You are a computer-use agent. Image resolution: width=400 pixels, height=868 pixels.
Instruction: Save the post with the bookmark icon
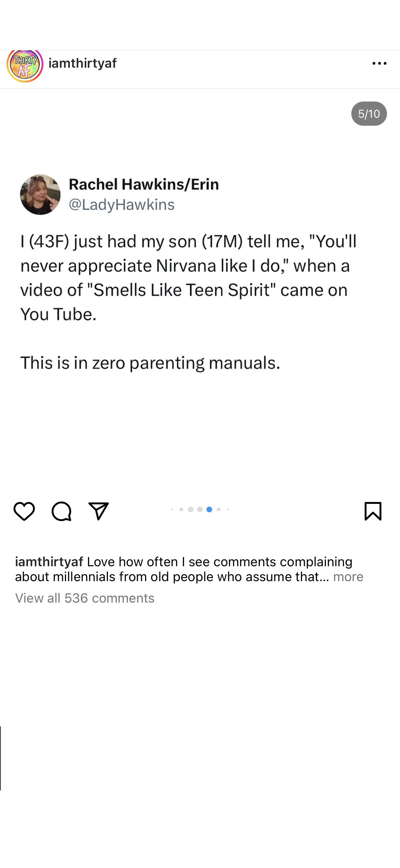(x=373, y=511)
